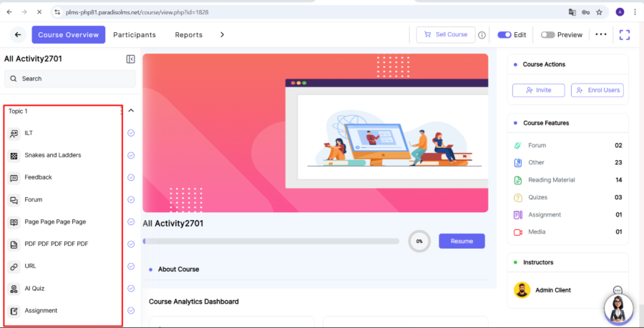This screenshot has height=328, width=644.
Task: Click the activity Search field
Action: [x=70, y=79]
